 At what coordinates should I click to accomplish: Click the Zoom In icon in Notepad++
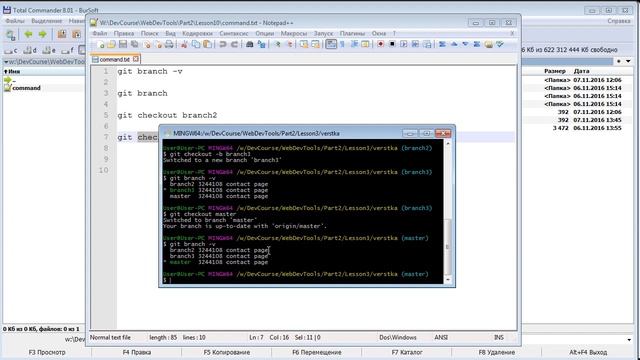[x=277, y=44]
